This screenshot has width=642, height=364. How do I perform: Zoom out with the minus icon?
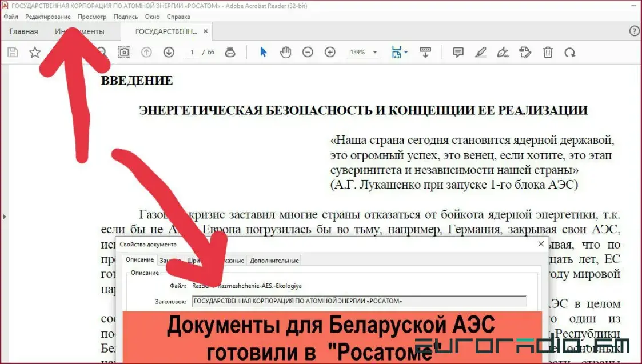308,53
